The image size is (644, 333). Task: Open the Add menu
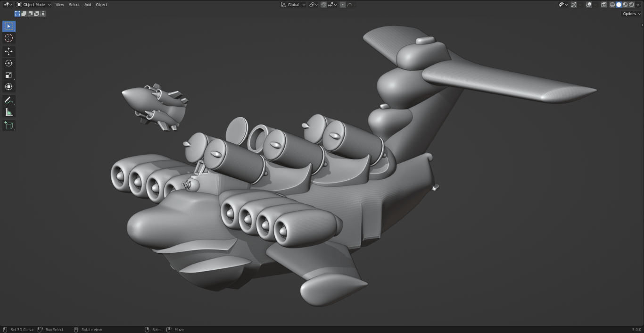click(88, 5)
